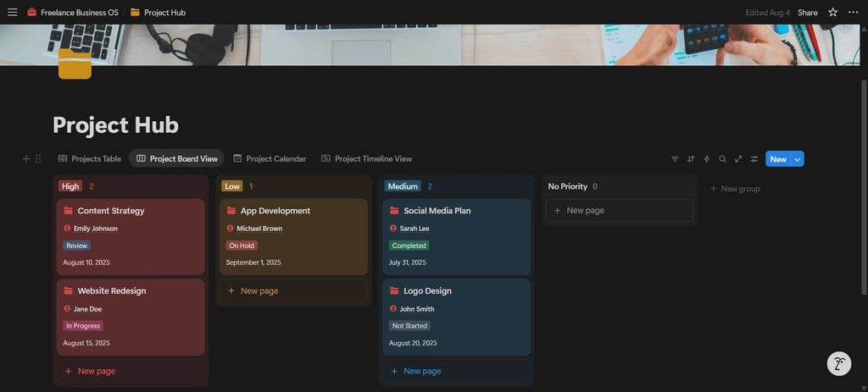Image resolution: width=868 pixels, height=392 pixels.
Task: Click the Social Media Plan folder icon
Action: tap(394, 211)
